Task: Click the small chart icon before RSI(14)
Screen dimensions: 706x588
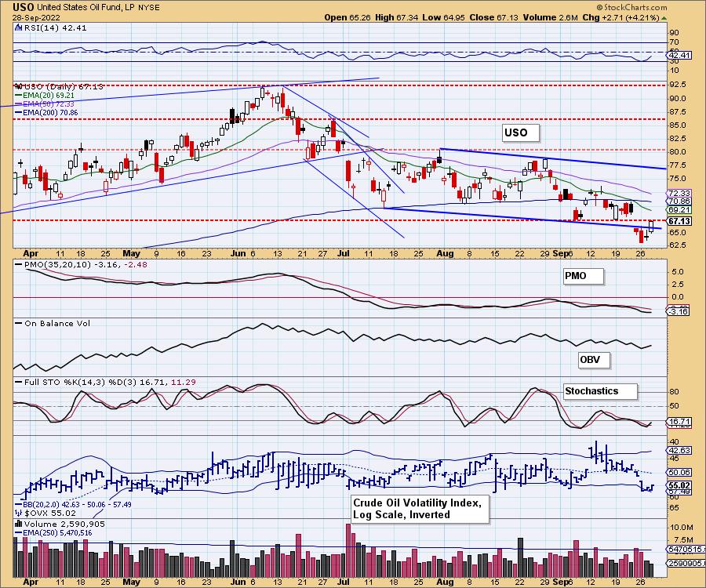Action: pos(18,27)
